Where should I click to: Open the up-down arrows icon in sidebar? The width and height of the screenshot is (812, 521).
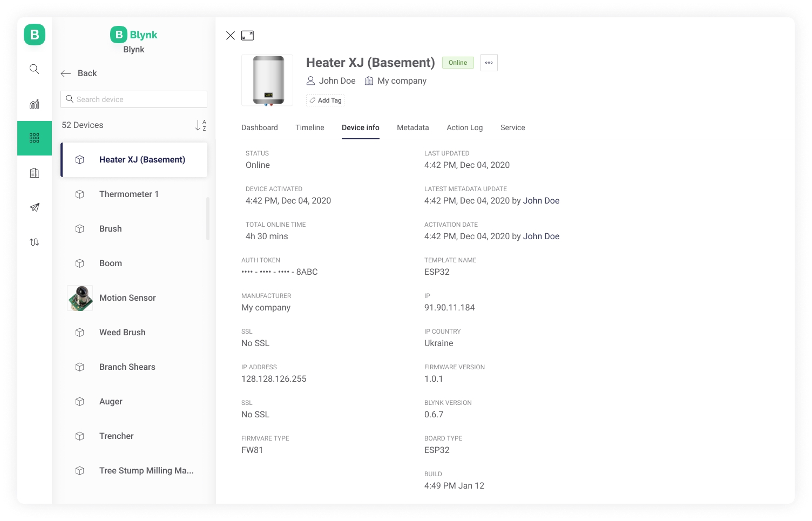click(x=34, y=242)
